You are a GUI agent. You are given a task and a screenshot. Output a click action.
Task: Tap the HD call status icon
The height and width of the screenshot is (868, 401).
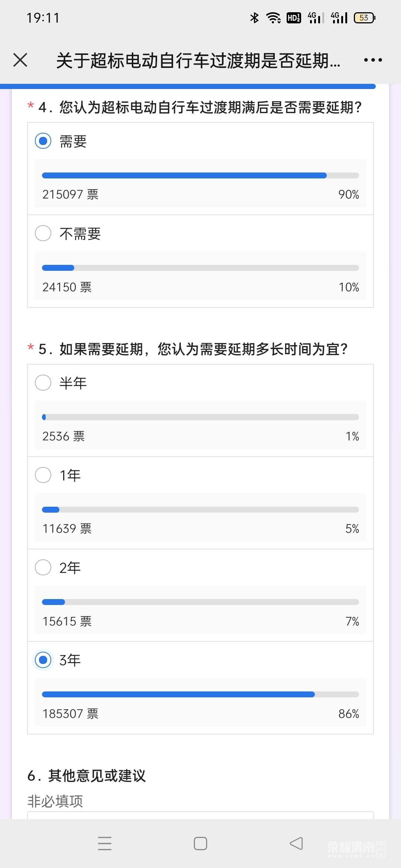click(x=294, y=18)
